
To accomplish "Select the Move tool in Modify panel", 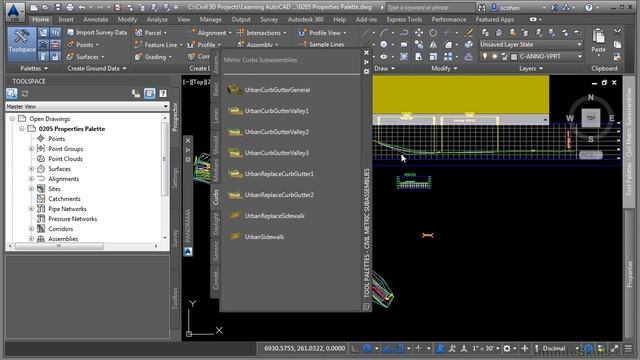I will (419, 33).
